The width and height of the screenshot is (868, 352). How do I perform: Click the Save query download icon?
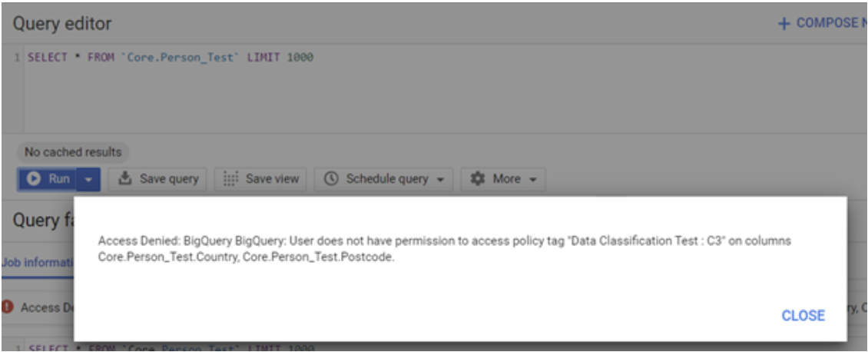124,178
